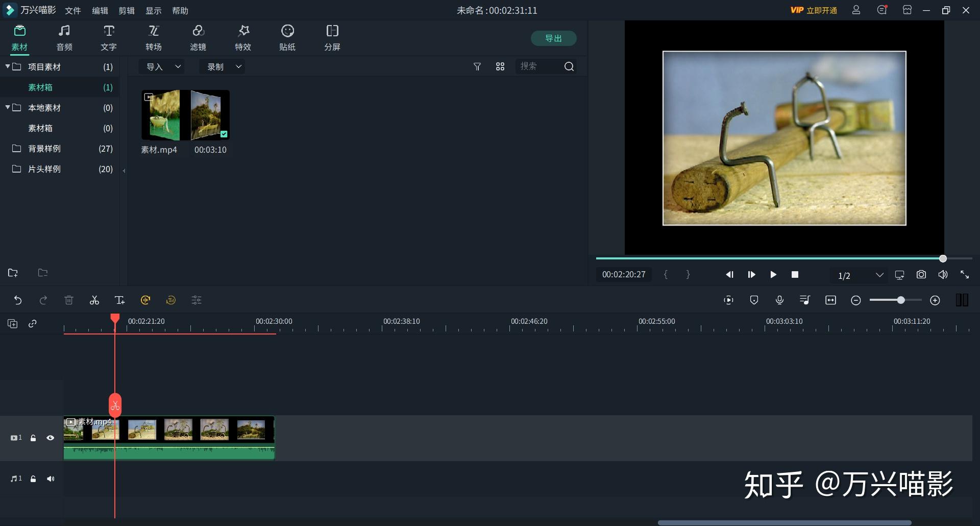Open the 转场 transitions tab
This screenshot has height=526, width=980.
pyautogui.click(x=154, y=38)
